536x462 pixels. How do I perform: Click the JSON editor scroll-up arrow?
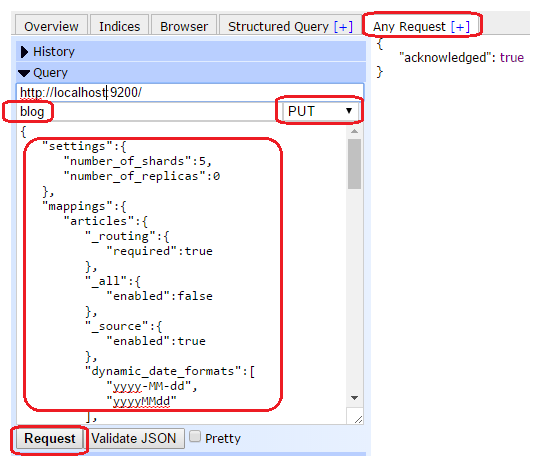(x=354, y=132)
